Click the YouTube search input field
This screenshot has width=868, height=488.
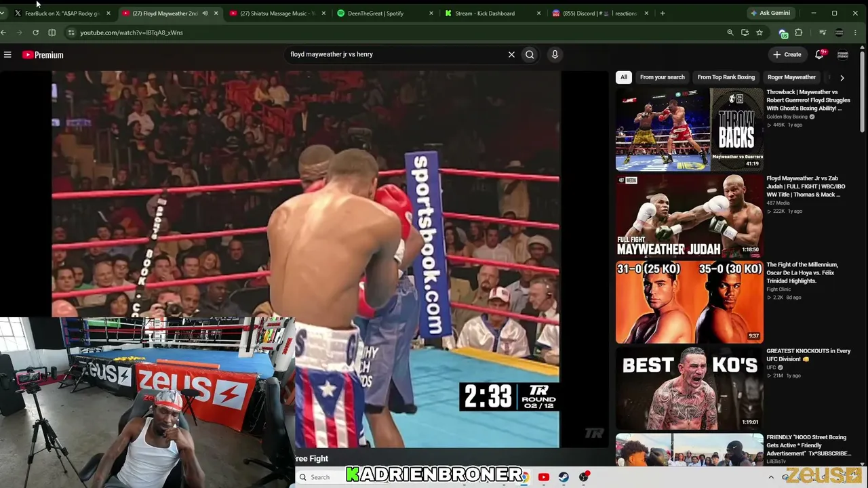pos(397,54)
